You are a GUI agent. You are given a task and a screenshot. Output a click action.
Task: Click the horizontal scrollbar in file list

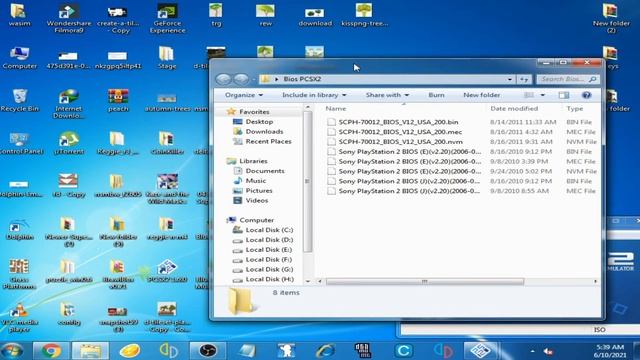tap(424, 282)
